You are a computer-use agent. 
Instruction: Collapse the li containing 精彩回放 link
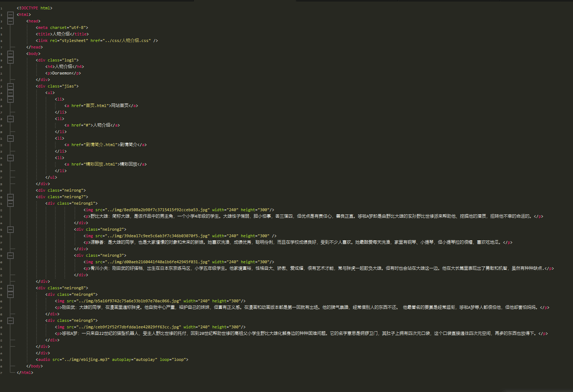tap(10, 158)
